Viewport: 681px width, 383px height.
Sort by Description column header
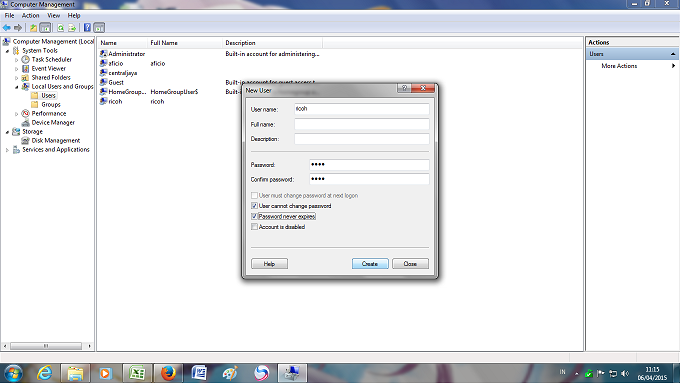[x=272, y=43]
